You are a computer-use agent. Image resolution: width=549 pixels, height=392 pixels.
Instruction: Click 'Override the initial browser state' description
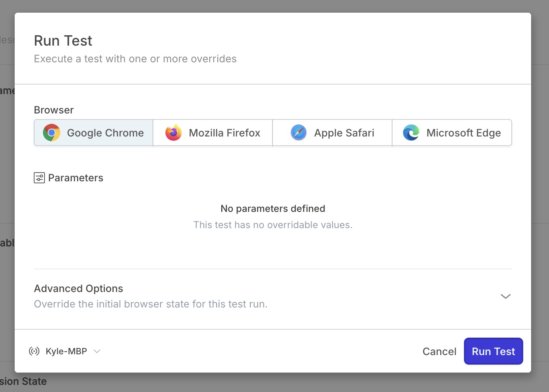tap(151, 304)
